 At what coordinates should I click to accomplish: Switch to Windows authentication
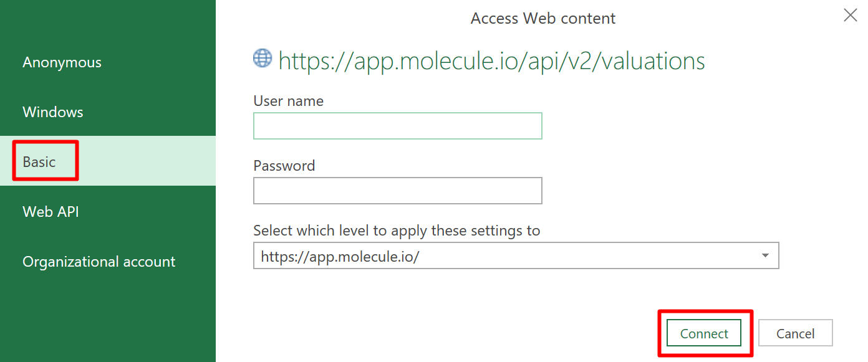click(53, 112)
